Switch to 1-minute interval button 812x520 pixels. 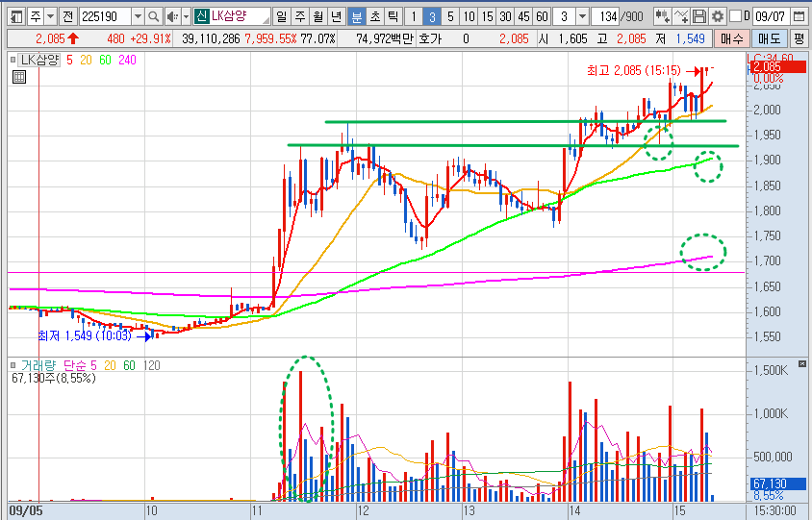[x=414, y=17]
